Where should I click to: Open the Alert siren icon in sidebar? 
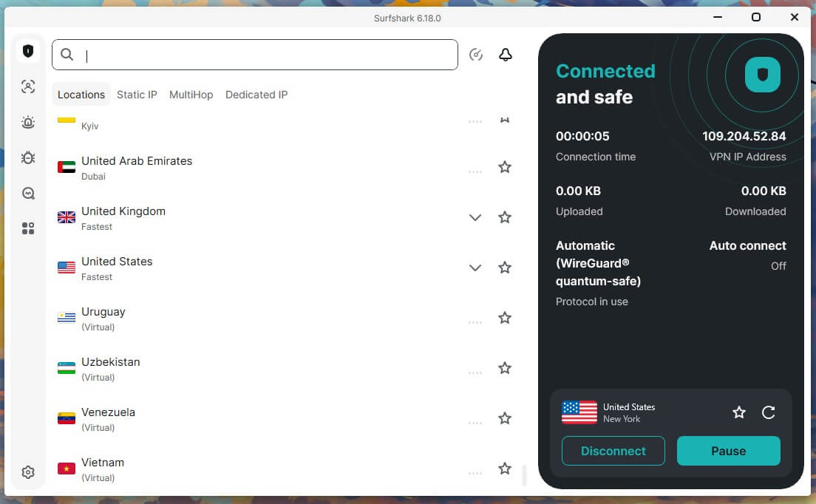point(28,122)
